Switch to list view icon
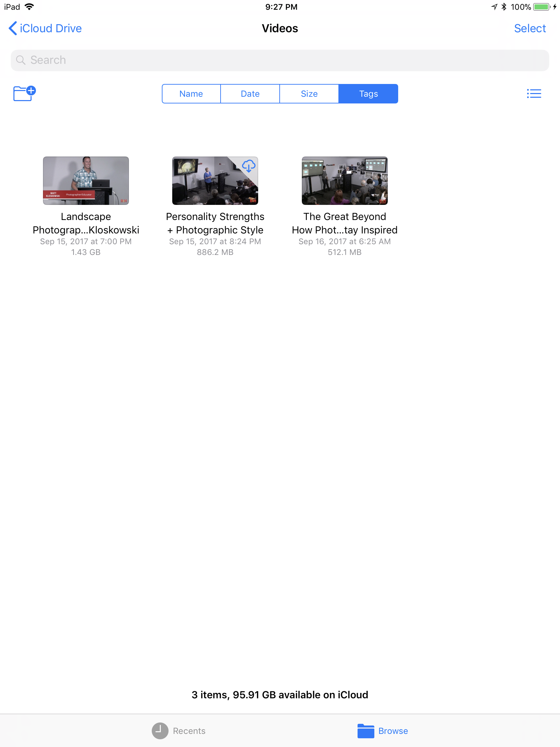The width and height of the screenshot is (560, 747). (x=534, y=94)
